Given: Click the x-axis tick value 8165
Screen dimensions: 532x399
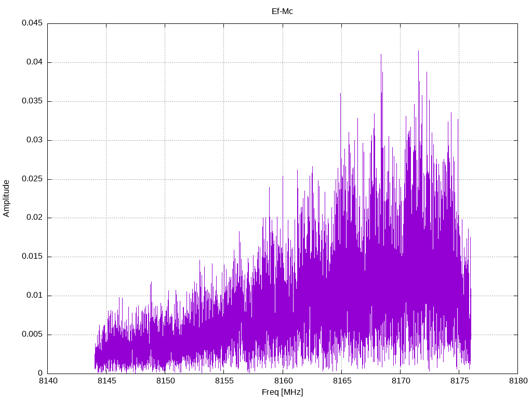Looking at the screenshot, I should coord(342,381).
